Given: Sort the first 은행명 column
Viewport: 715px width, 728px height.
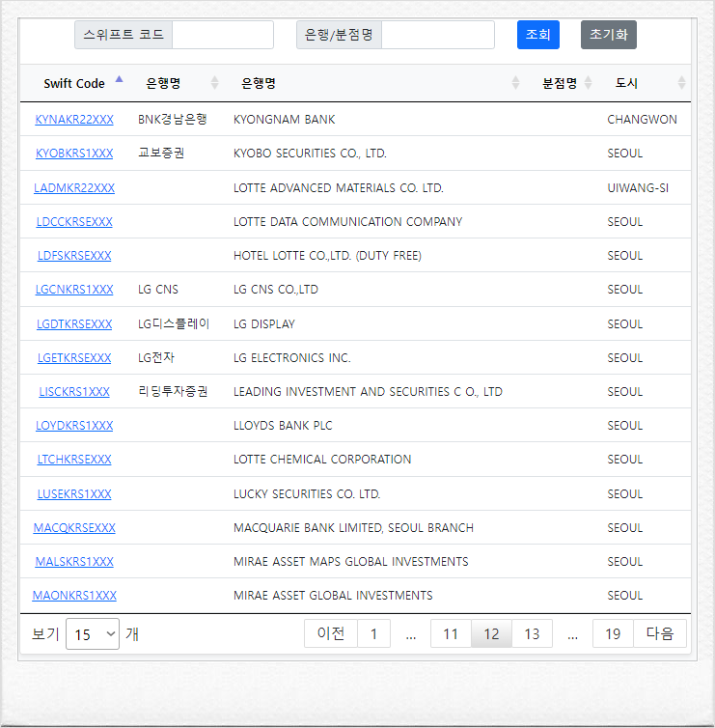Looking at the screenshot, I should pos(214,83).
